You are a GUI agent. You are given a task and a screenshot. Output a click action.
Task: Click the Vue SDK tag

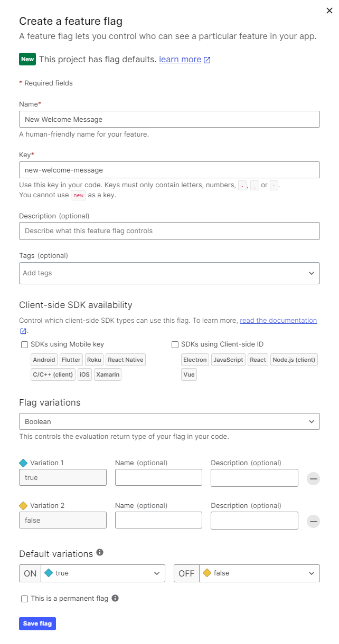[189, 374]
